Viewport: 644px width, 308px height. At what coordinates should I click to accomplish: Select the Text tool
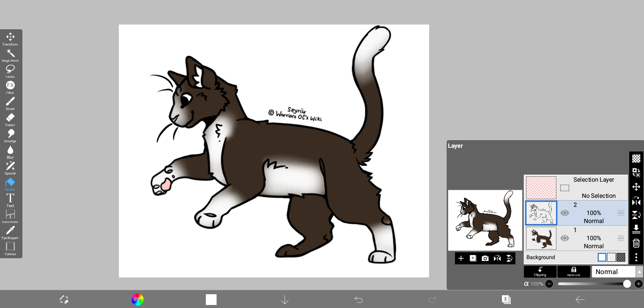point(10,200)
